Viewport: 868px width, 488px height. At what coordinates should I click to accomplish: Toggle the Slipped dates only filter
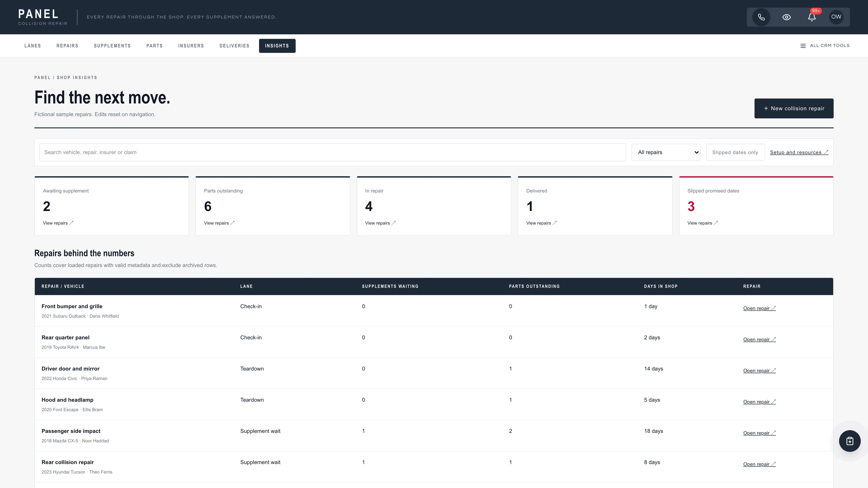(x=735, y=152)
